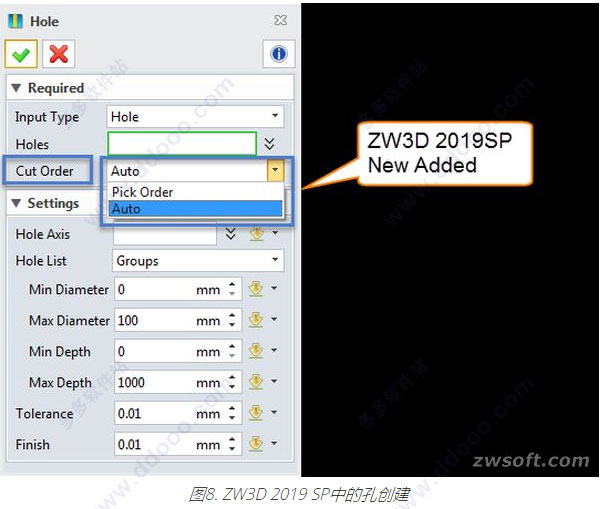
Task: Adjust the Max Diameter spinner
Action: click(x=232, y=320)
